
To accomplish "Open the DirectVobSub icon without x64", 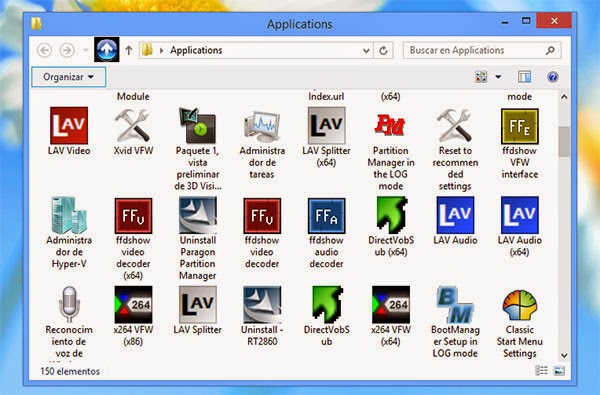I will [327, 305].
